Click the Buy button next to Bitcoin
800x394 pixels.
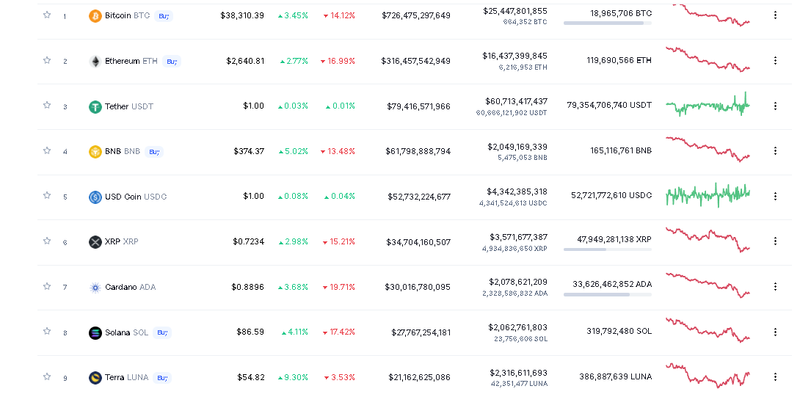click(163, 16)
